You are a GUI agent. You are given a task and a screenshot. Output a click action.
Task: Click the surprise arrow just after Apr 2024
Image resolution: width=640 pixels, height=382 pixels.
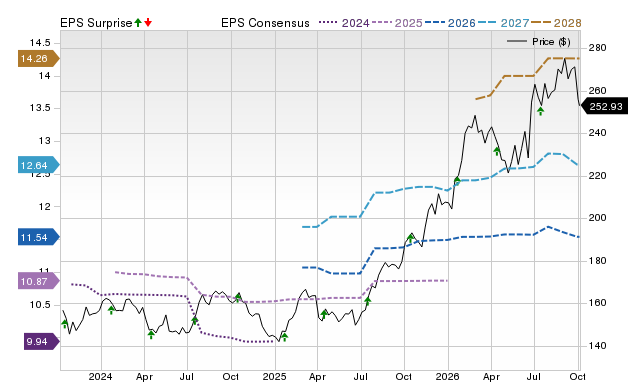151,335
